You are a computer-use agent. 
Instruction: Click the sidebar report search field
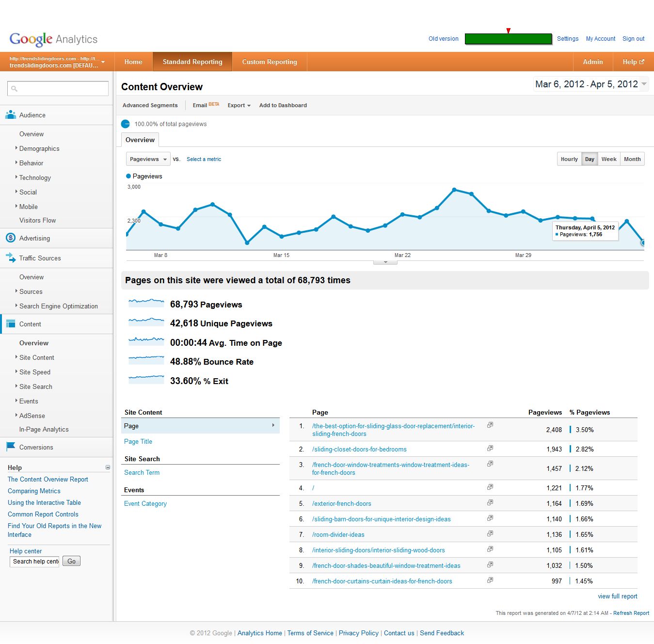click(58, 88)
